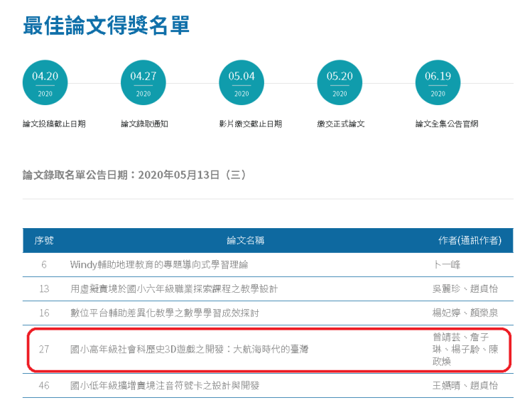
Task: Click the 用虛擬實境於國小六年級 paper row title
Action: (x=174, y=289)
